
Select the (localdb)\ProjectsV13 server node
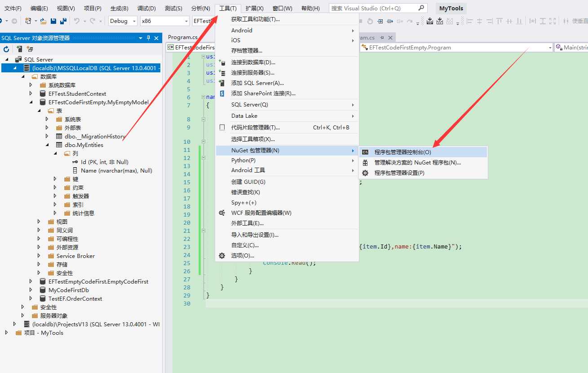pos(96,324)
